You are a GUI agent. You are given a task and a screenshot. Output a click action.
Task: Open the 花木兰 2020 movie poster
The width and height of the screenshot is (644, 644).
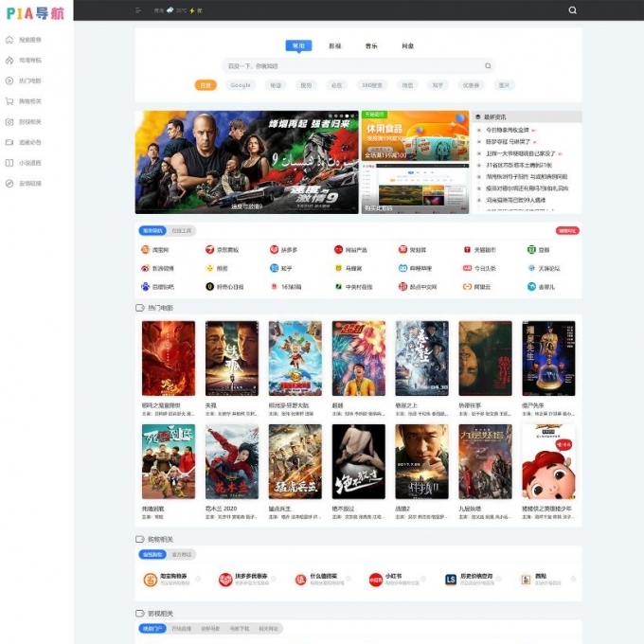click(232, 461)
